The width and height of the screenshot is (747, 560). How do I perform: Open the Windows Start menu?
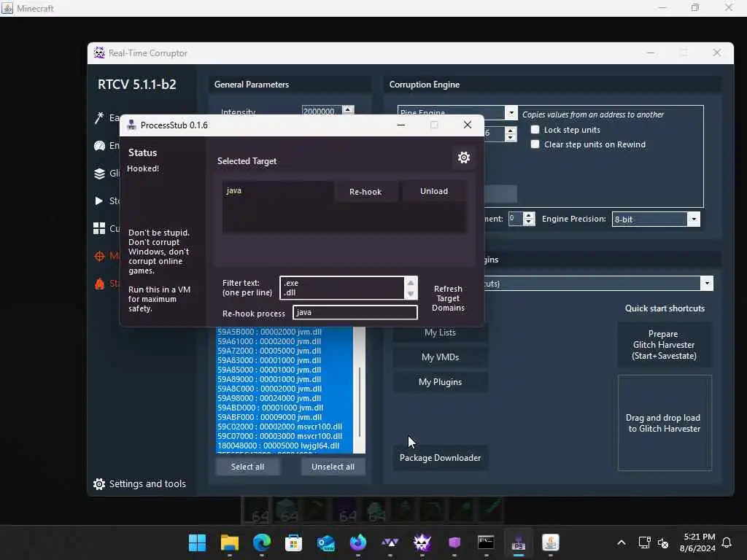(197, 542)
